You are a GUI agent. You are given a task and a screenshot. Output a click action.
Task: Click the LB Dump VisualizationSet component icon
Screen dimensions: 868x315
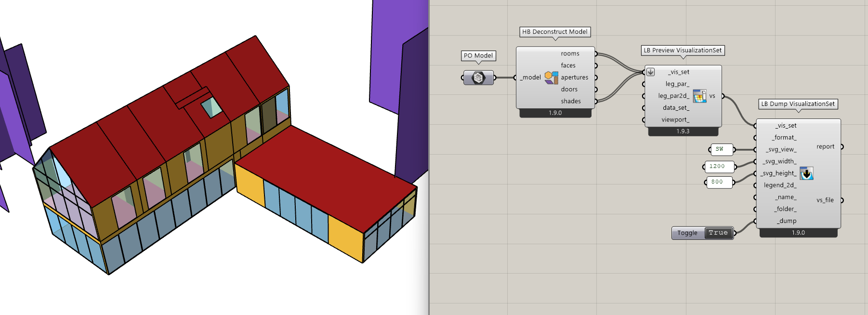pos(806,173)
